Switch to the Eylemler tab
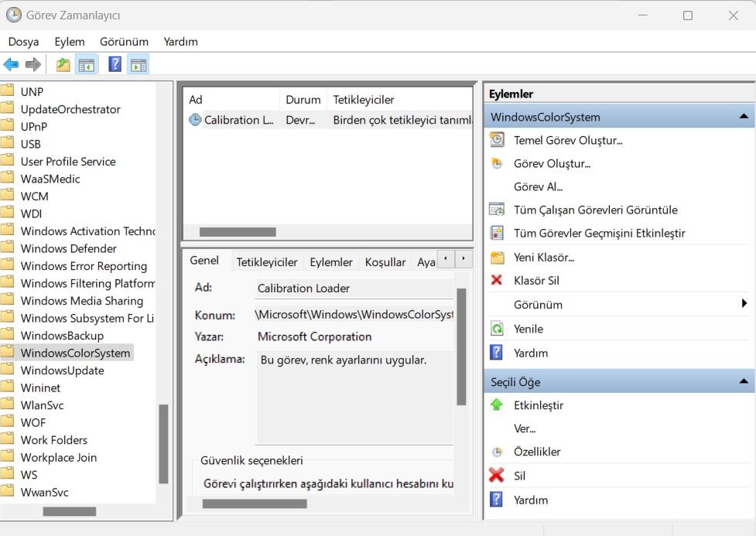This screenshot has height=536, width=756. click(x=331, y=261)
